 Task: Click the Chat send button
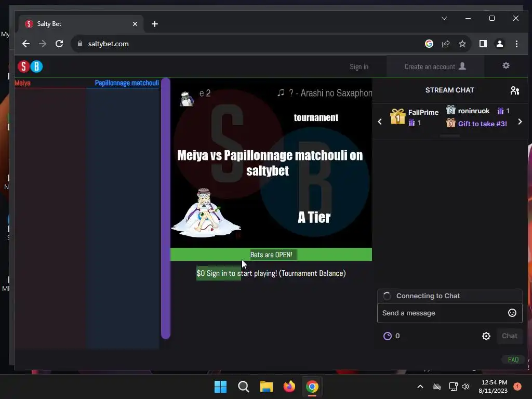[509, 336]
